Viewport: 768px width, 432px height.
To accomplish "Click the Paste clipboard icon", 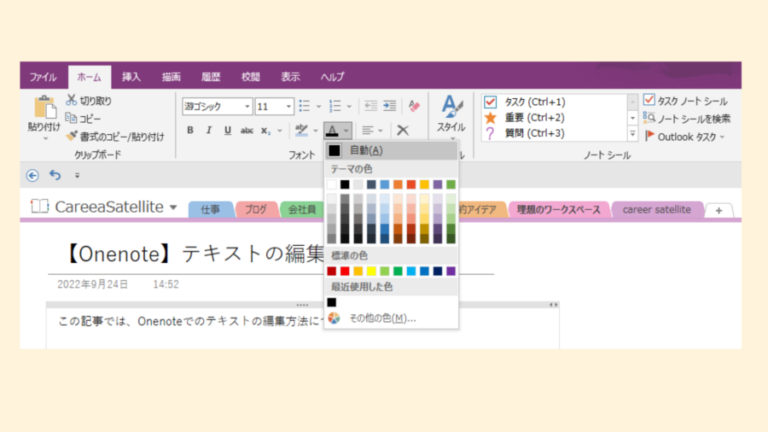I will click(44, 107).
